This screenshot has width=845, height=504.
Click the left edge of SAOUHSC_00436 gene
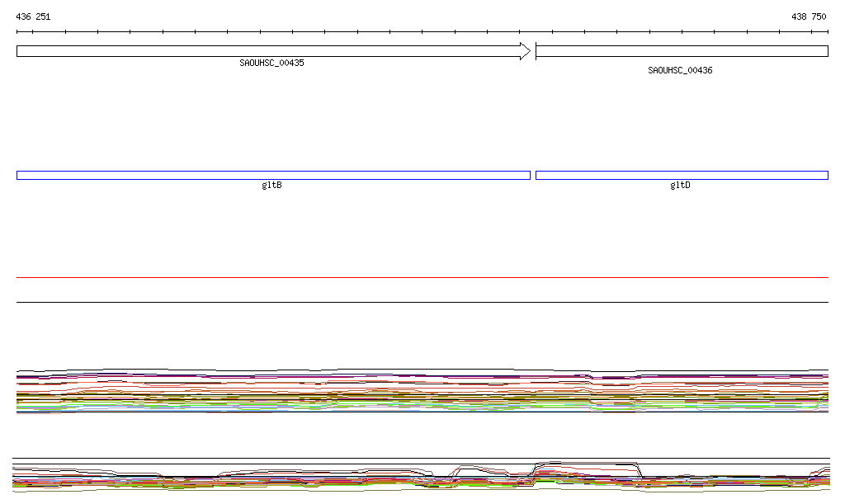(536, 51)
